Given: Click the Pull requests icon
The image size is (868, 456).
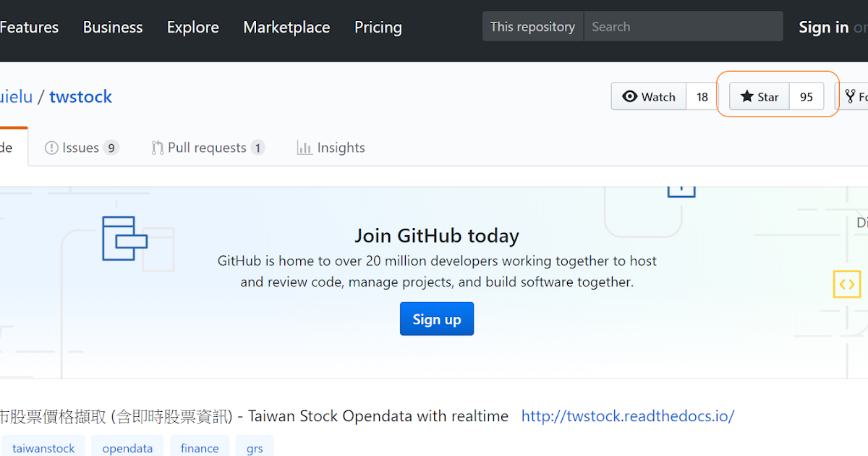Looking at the screenshot, I should pos(157,148).
